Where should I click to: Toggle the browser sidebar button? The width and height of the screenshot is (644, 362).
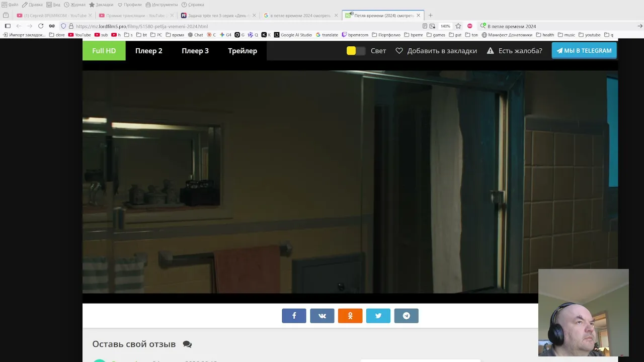point(8,26)
